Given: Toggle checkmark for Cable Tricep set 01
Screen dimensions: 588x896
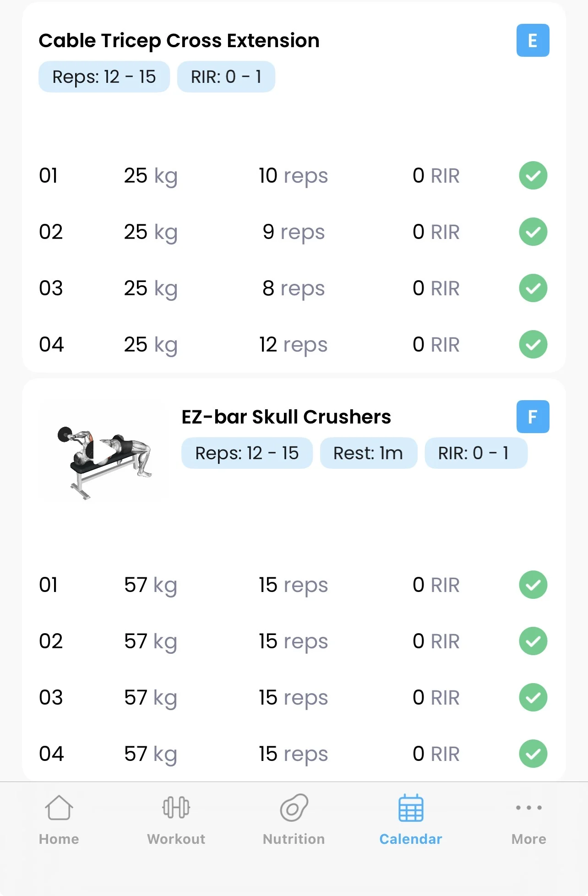Looking at the screenshot, I should 533,175.
